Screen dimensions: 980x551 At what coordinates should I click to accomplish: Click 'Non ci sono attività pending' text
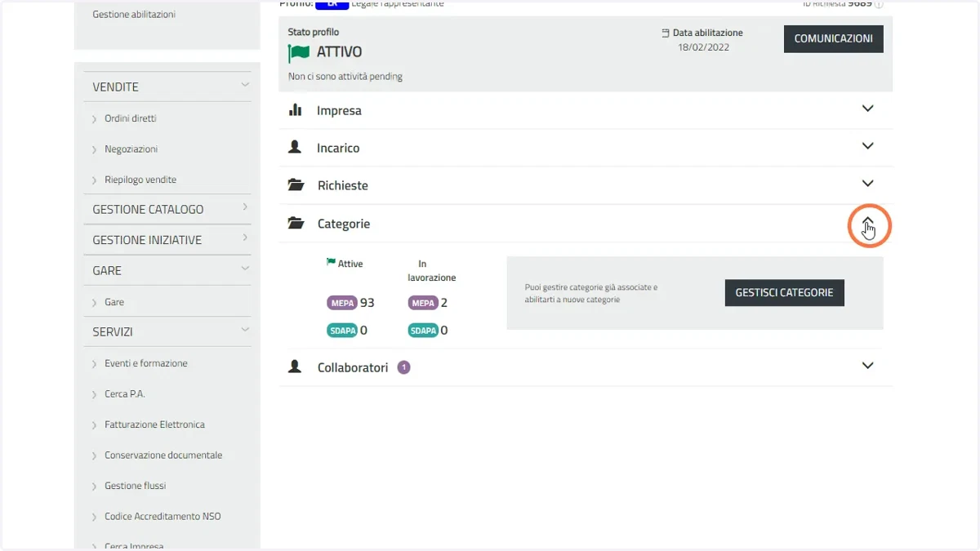pos(345,77)
